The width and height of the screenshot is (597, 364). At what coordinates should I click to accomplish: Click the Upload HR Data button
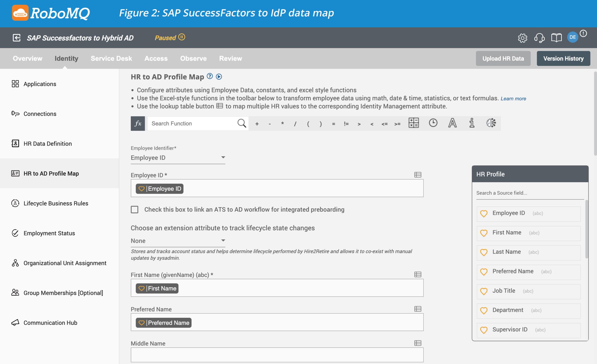[503, 58]
